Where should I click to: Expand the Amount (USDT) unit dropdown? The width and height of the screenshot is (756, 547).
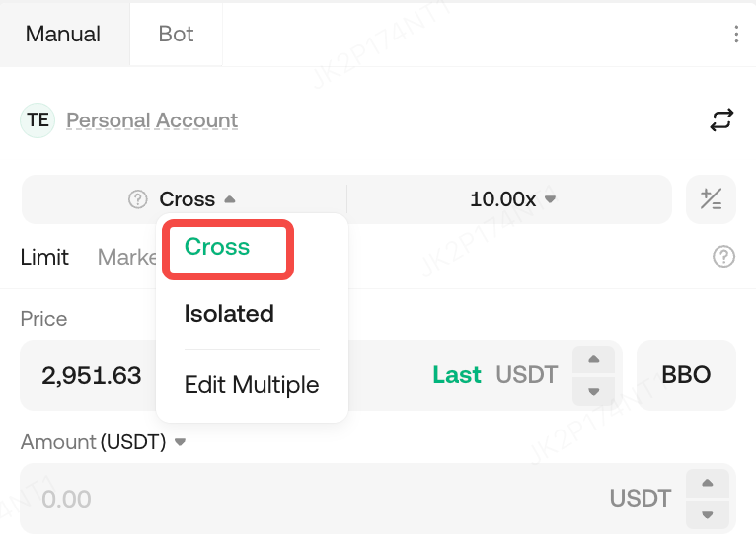tap(180, 442)
